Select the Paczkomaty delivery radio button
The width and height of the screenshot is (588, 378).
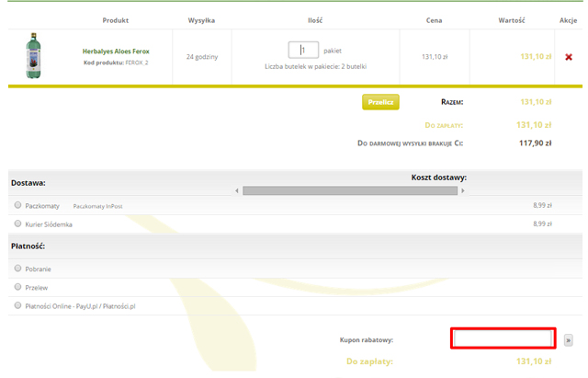pos(17,206)
